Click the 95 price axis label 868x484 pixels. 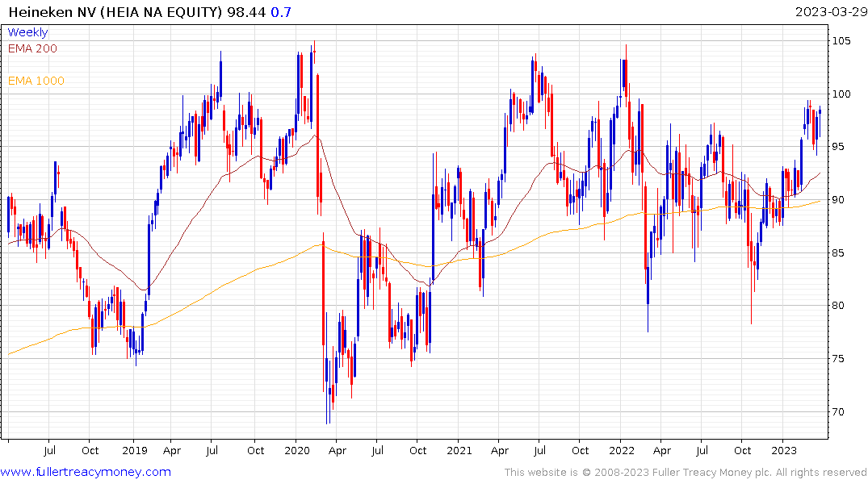(x=839, y=147)
